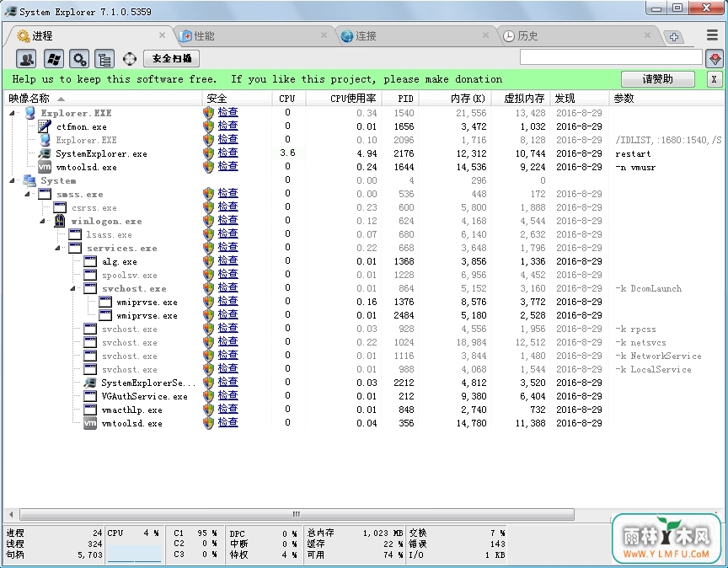Image resolution: width=728 pixels, height=568 pixels.
Task: Click horizontal scrollbar left arrow
Action: (x=11, y=514)
